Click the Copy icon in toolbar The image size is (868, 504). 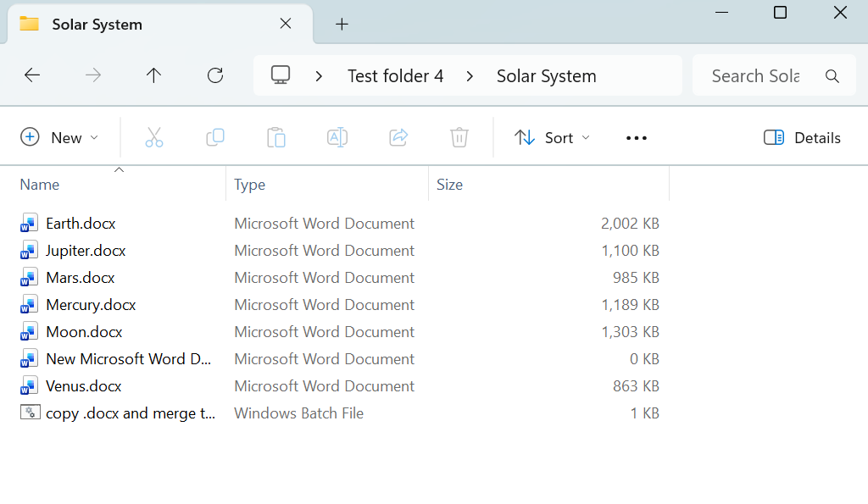click(215, 137)
